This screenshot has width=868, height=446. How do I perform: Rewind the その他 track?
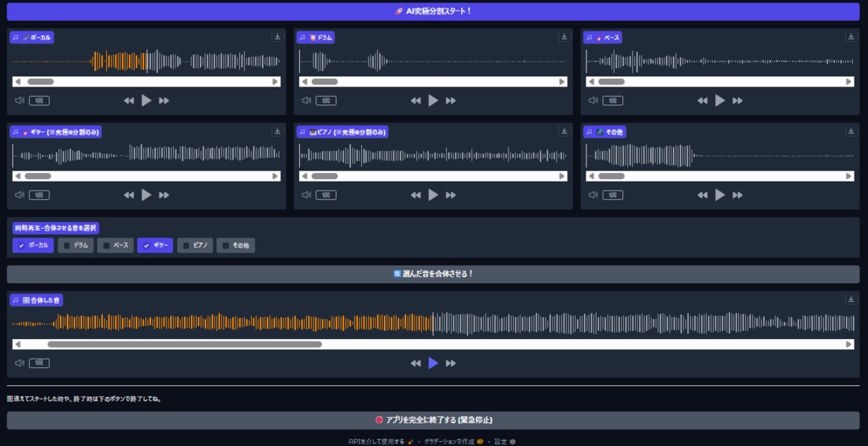coord(702,195)
